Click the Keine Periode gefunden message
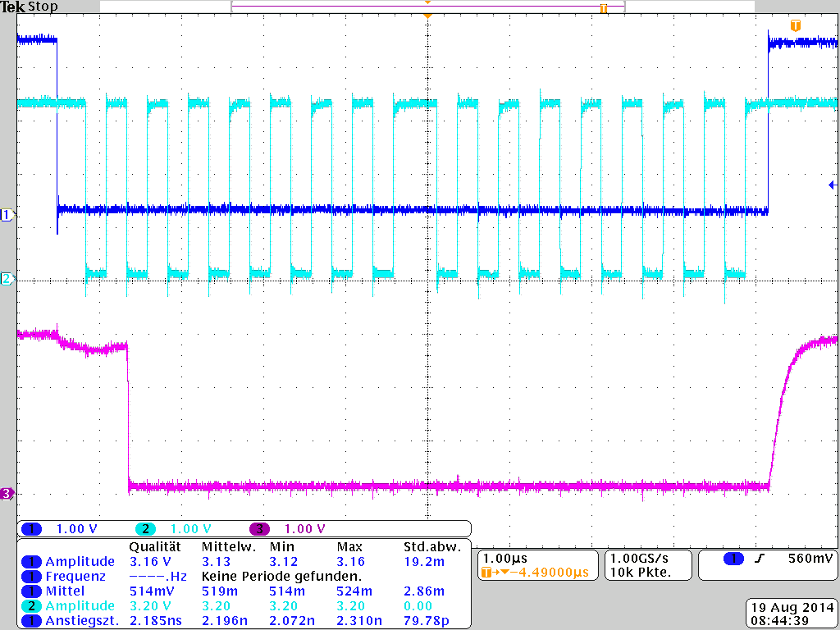840x630 pixels. 282,577
